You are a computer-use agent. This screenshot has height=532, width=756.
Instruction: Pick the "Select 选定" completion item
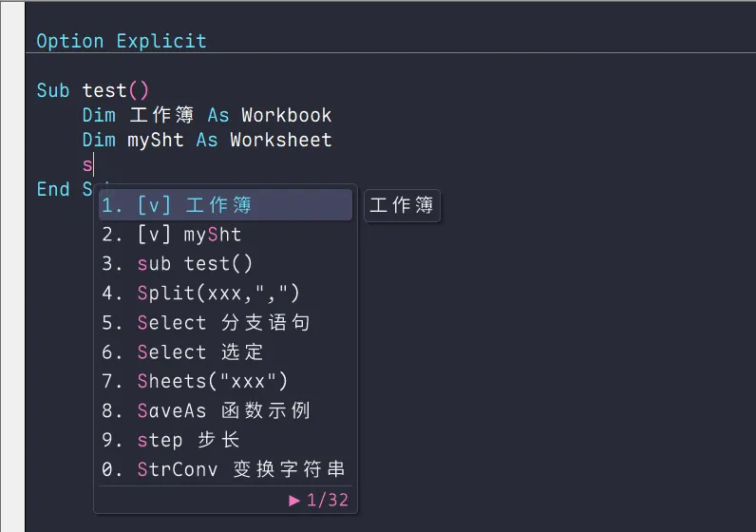225,352
